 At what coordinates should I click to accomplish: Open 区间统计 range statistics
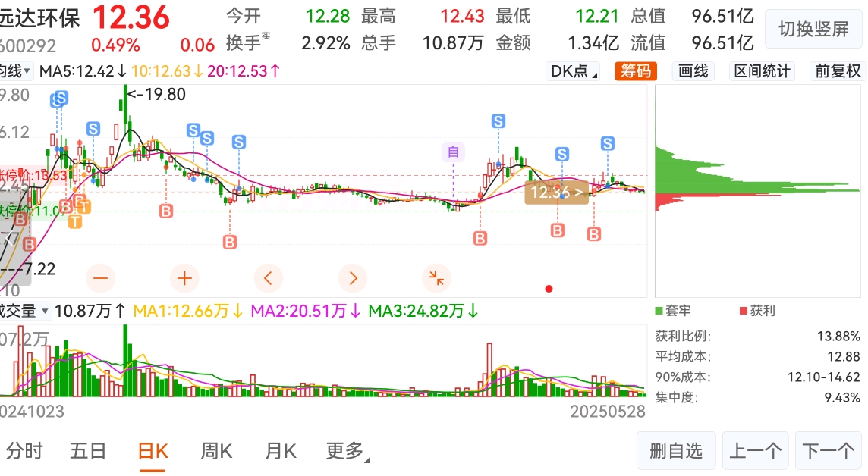(763, 71)
